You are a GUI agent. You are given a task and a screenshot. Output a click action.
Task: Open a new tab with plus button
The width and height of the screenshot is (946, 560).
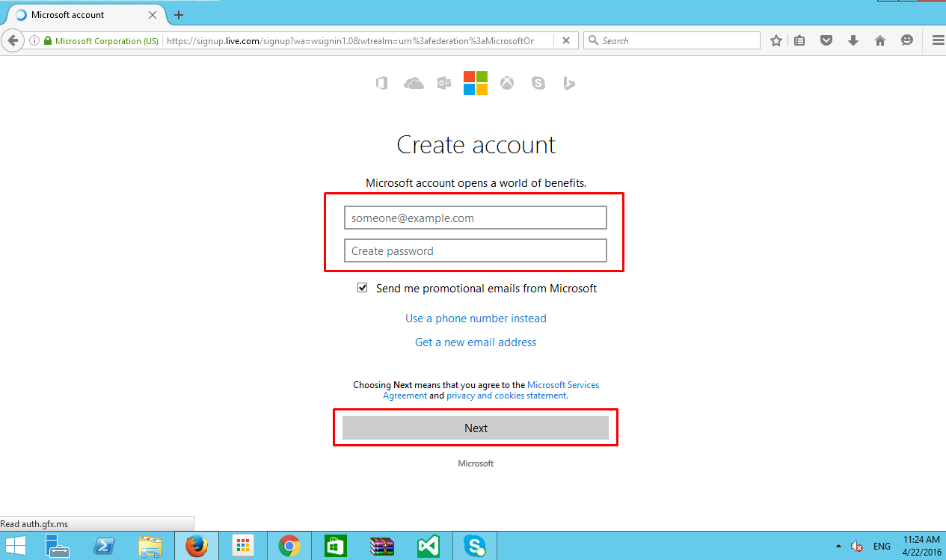(x=179, y=15)
